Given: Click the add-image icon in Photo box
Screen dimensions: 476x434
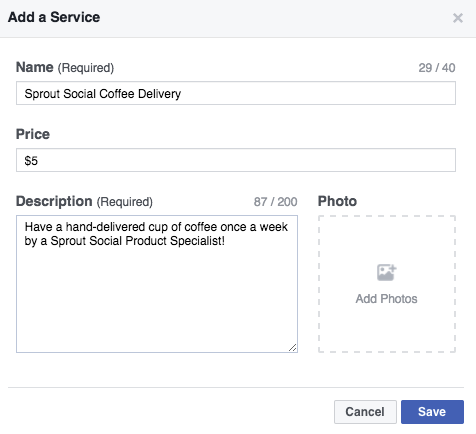Looking at the screenshot, I should [386, 273].
